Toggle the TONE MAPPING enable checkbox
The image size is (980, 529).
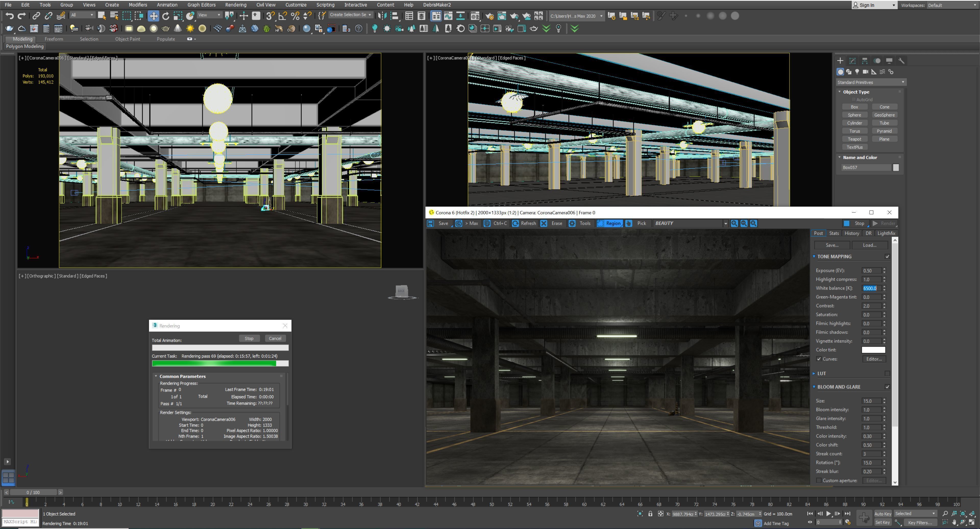888,257
